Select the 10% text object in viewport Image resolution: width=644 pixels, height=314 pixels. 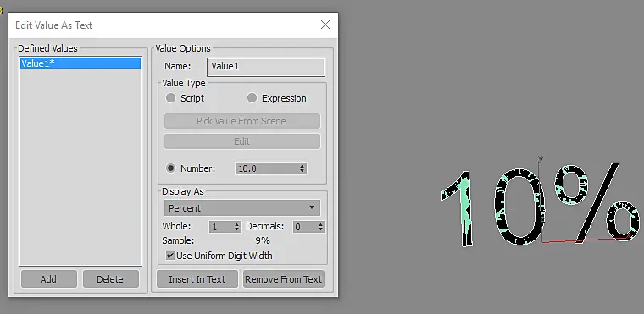[x=540, y=204]
